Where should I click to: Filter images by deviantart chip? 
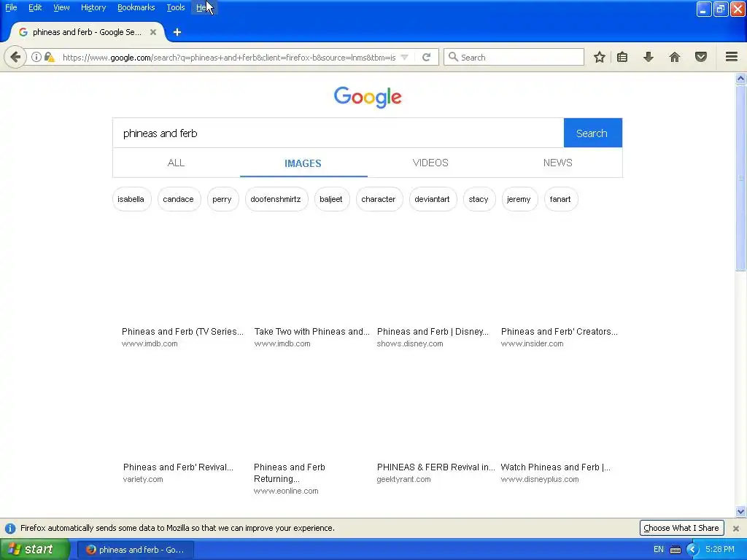click(x=432, y=199)
